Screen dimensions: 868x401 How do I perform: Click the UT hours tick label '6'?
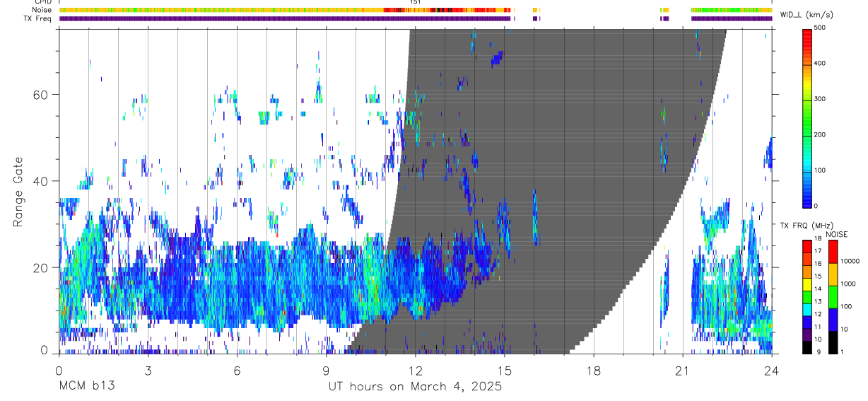point(237,370)
